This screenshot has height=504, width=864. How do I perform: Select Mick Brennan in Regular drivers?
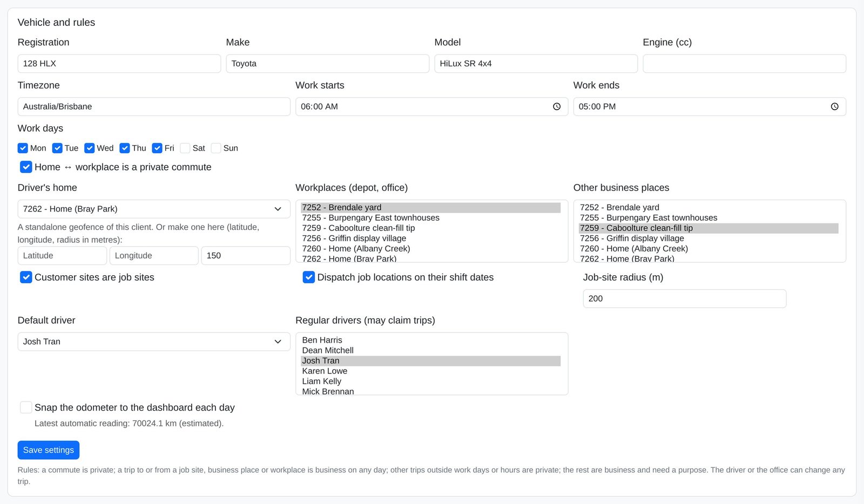point(431,391)
